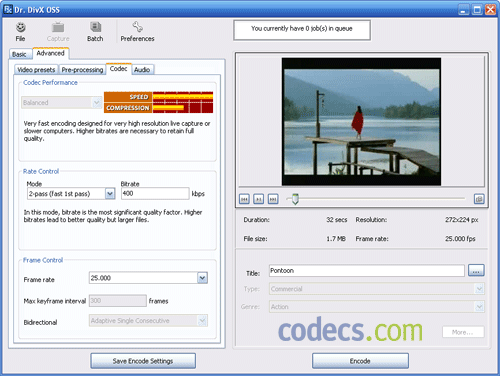Expand the Frame rate dropdown
This screenshot has width=500, height=376.
tap(202, 278)
